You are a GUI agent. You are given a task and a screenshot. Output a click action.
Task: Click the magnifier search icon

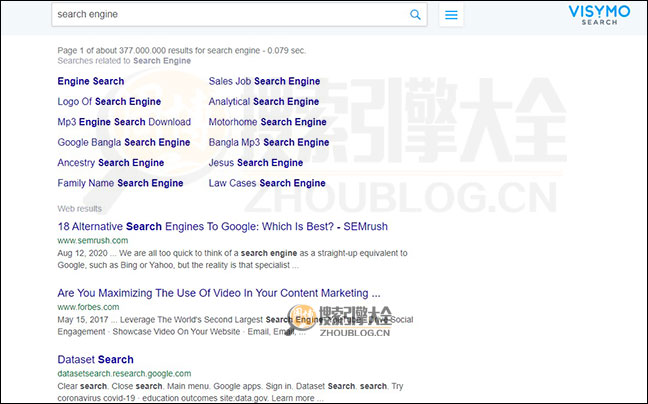pos(415,15)
